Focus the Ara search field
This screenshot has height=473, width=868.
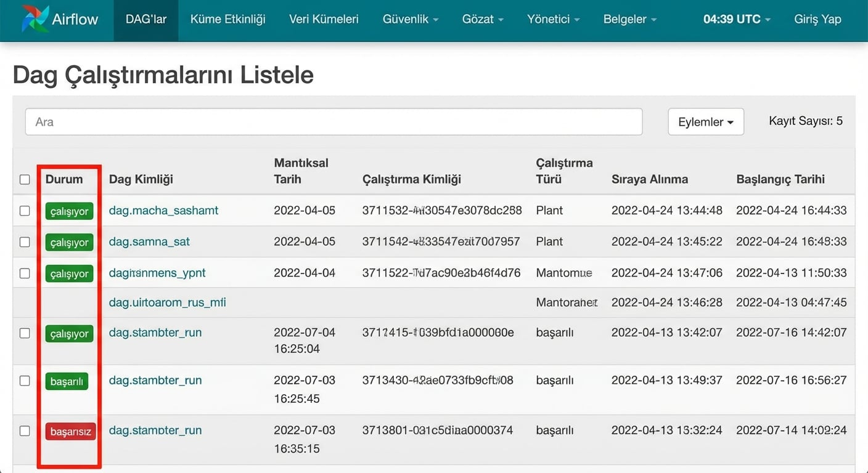334,122
